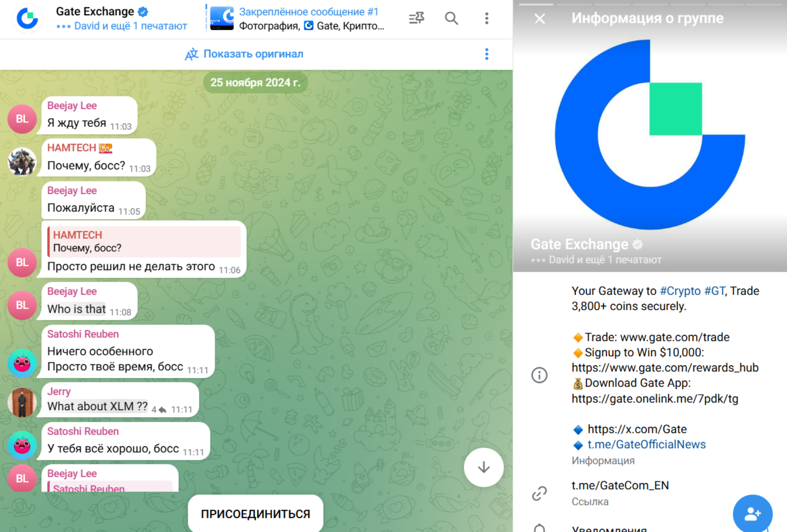Join the group with ПРИСОЕДИНИТЬСЯ
Viewport: 787px width, 532px height.
pos(255,514)
